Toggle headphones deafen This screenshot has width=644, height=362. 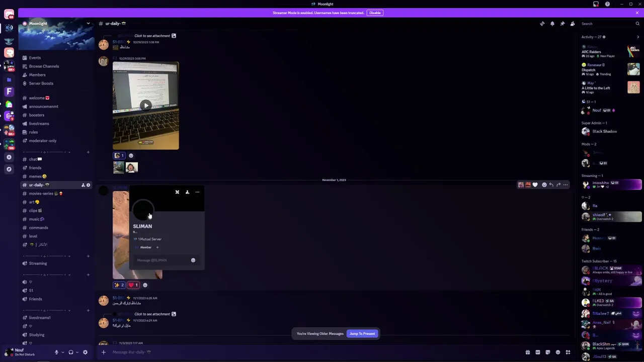pyautogui.click(x=71, y=352)
